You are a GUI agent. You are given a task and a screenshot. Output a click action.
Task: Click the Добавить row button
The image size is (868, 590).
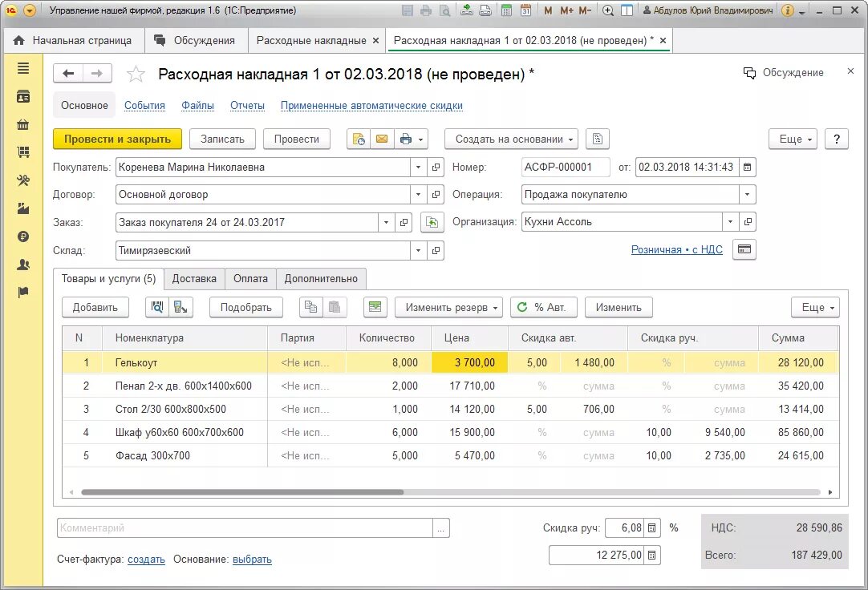(x=95, y=308)
